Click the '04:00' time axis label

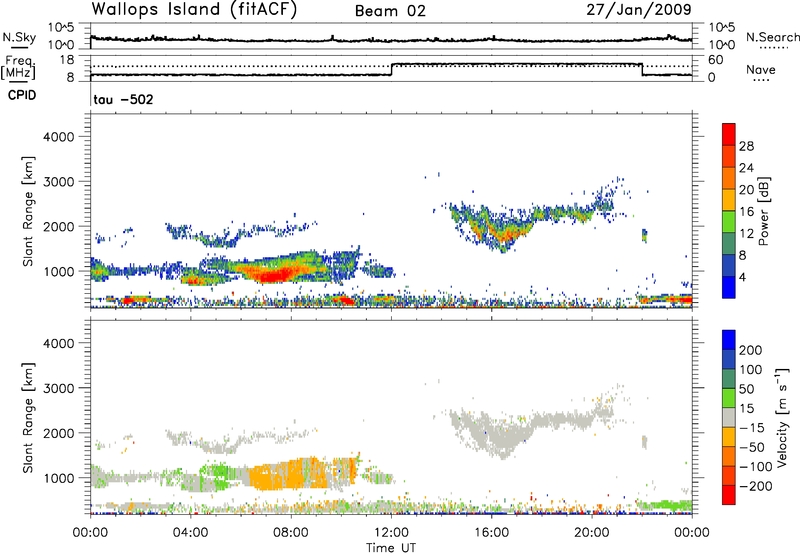tap(190, 533)
